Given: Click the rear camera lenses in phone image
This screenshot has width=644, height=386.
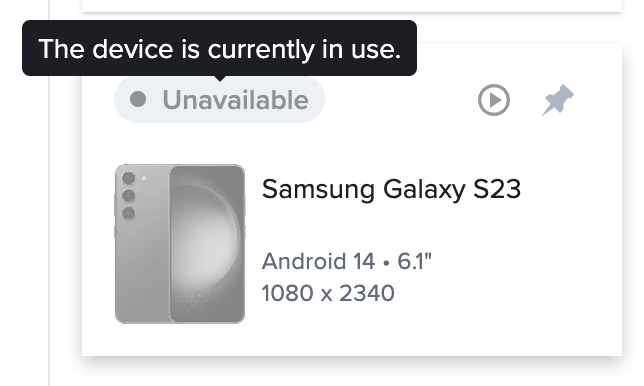Looking at the screenshot, I should point(129,195).
